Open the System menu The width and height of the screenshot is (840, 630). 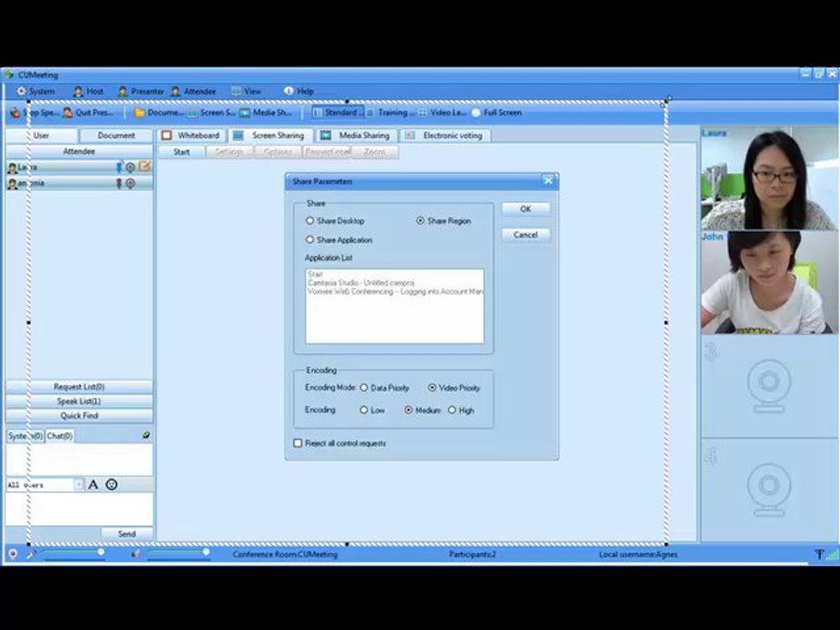click(x=35, y=92)
